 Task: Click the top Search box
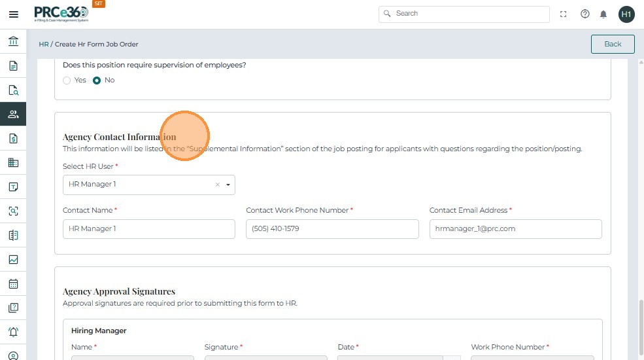(x=464, y=14)
